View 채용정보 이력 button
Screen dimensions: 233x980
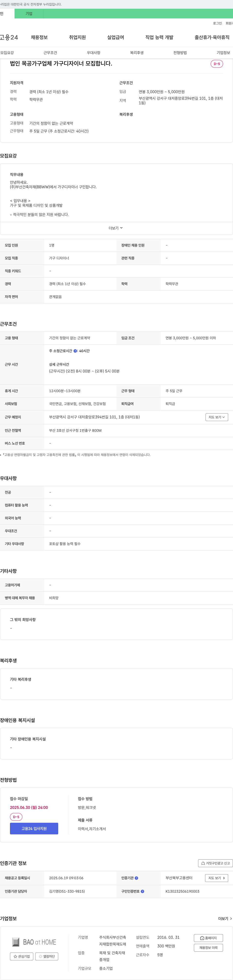pyautogui.click(x=208, y=948)
